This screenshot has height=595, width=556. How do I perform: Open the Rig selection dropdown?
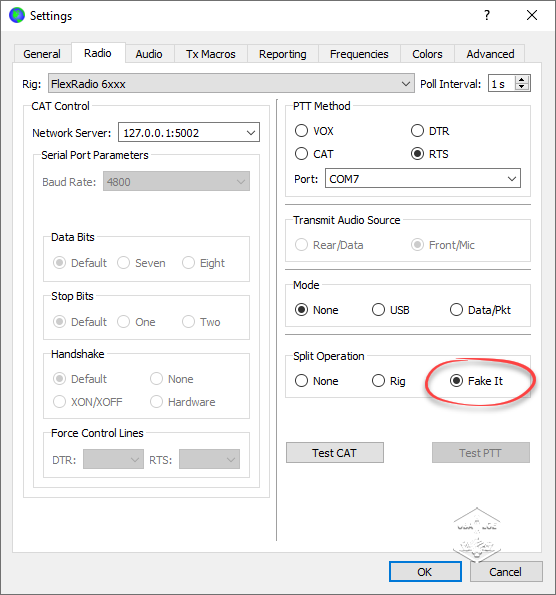[231, 83]
